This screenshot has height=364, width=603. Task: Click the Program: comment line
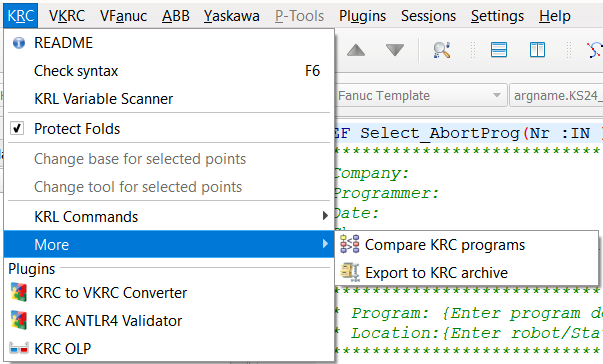click(x=468, y=313)
